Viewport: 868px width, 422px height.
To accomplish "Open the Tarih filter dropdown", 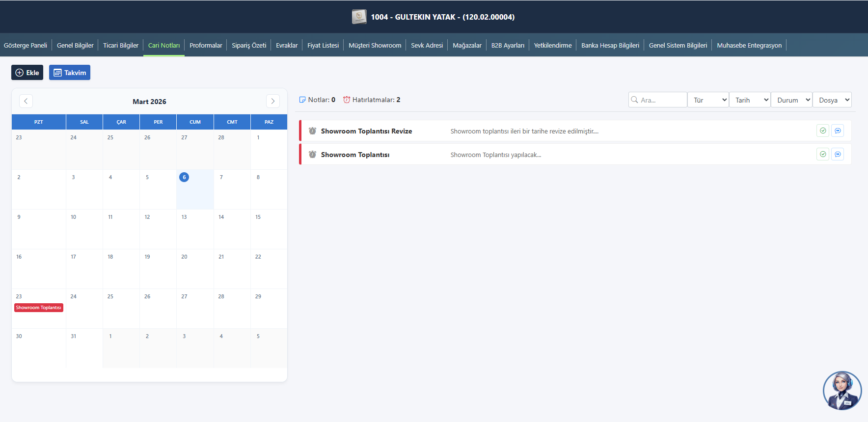I will pyautogui.click(x=750, y=100).
